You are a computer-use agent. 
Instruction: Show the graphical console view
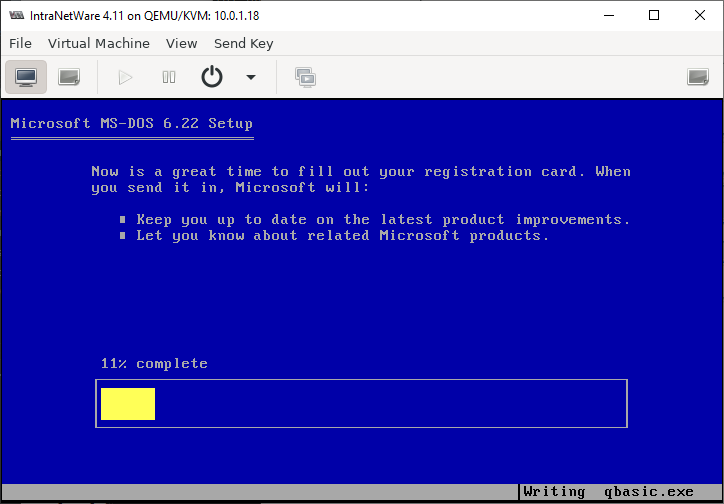click(x=26, y=77)
